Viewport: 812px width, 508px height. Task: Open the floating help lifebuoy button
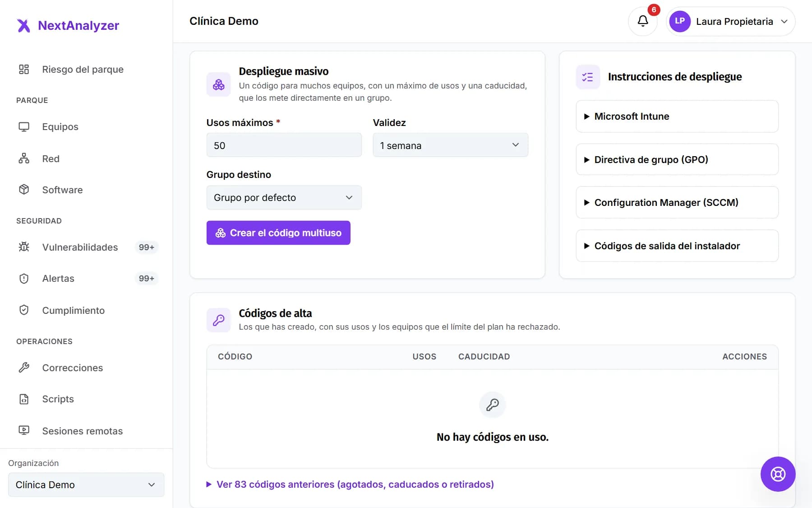tap(778, 474)
